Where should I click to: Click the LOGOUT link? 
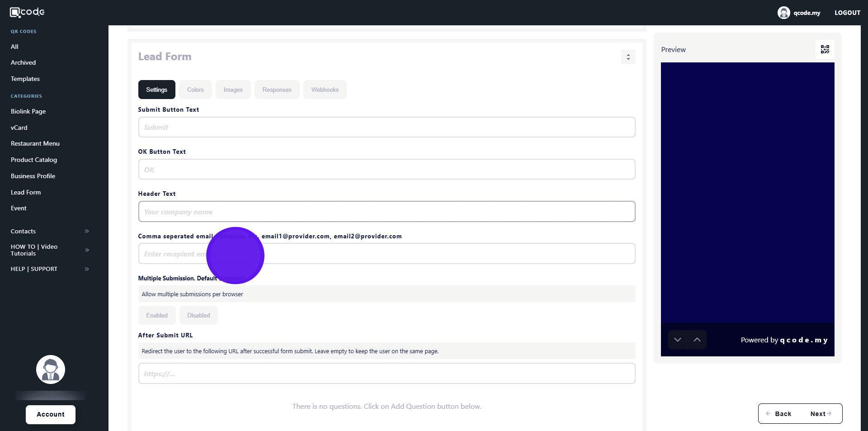847,13
